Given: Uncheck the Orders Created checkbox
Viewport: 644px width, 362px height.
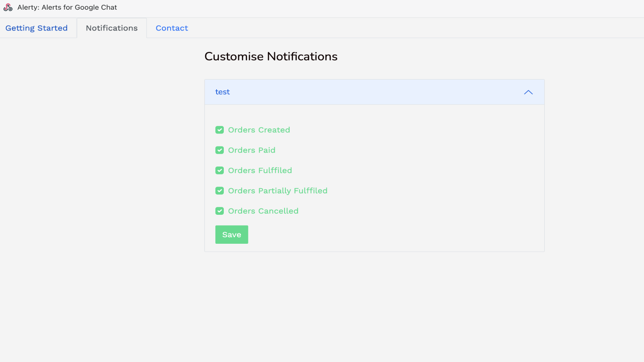Looking at the screenshot, I should click(219, 130).
